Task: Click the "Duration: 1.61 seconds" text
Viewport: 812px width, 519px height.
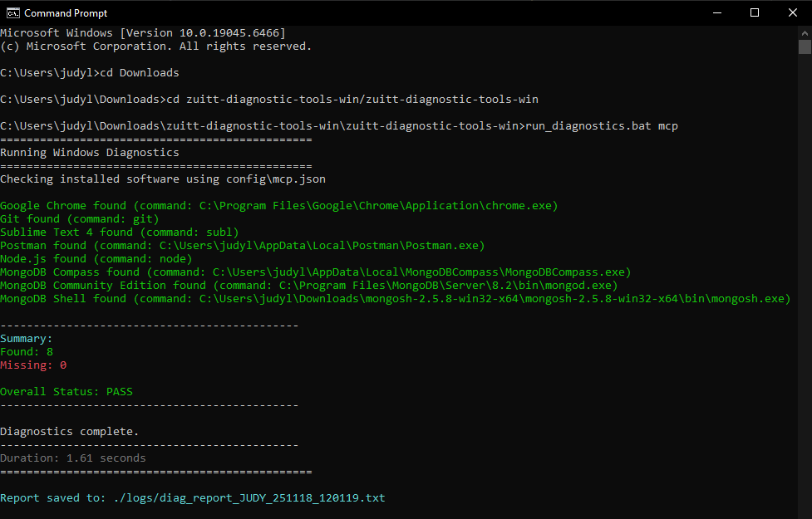Action: click(73, 458)
